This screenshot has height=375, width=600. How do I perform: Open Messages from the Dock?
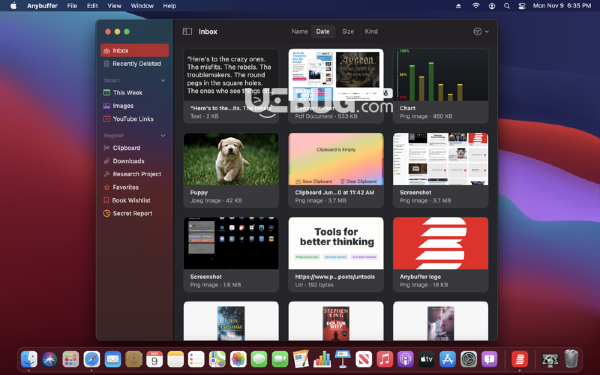tap(259, 359)
